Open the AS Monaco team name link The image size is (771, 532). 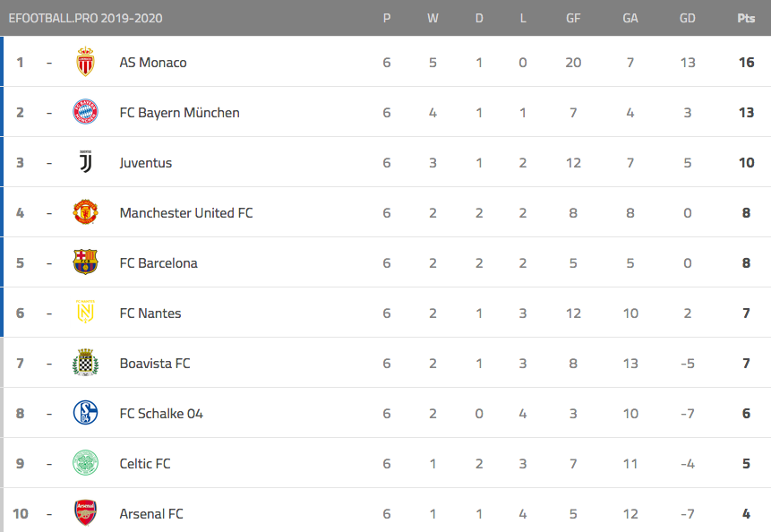(153, 63)
